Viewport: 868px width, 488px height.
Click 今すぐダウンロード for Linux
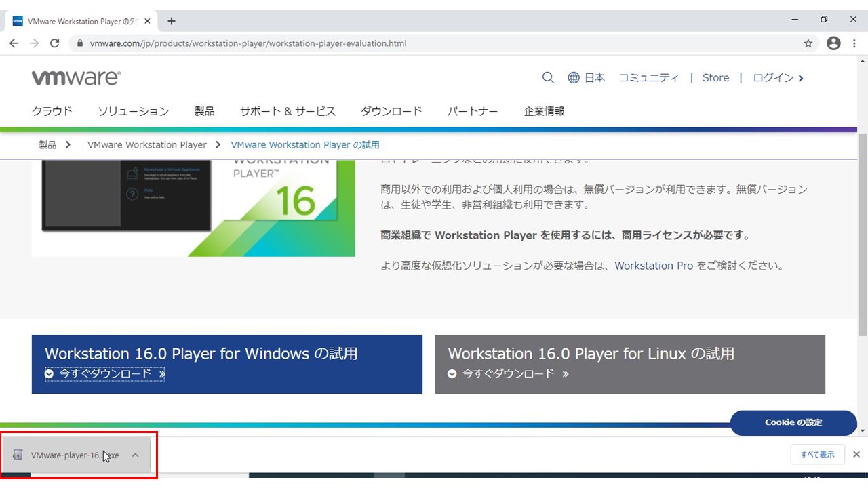pos(509,373)
